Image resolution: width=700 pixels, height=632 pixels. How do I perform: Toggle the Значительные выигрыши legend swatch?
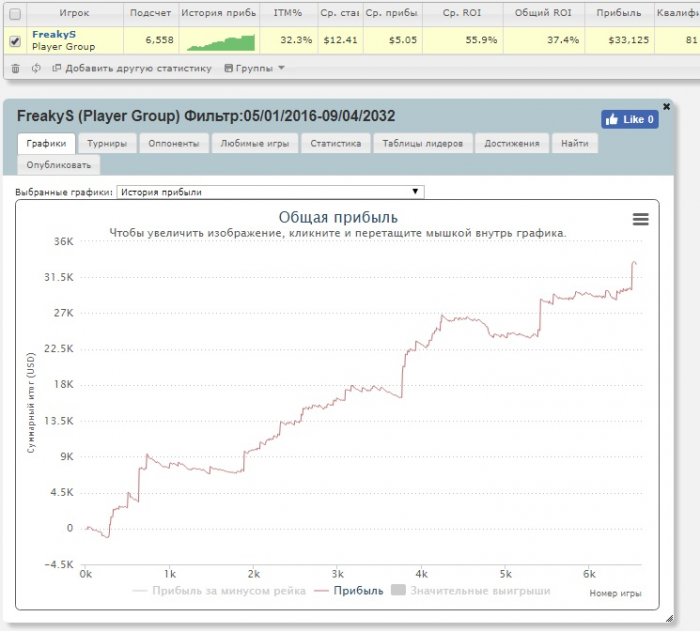[398, 590]
